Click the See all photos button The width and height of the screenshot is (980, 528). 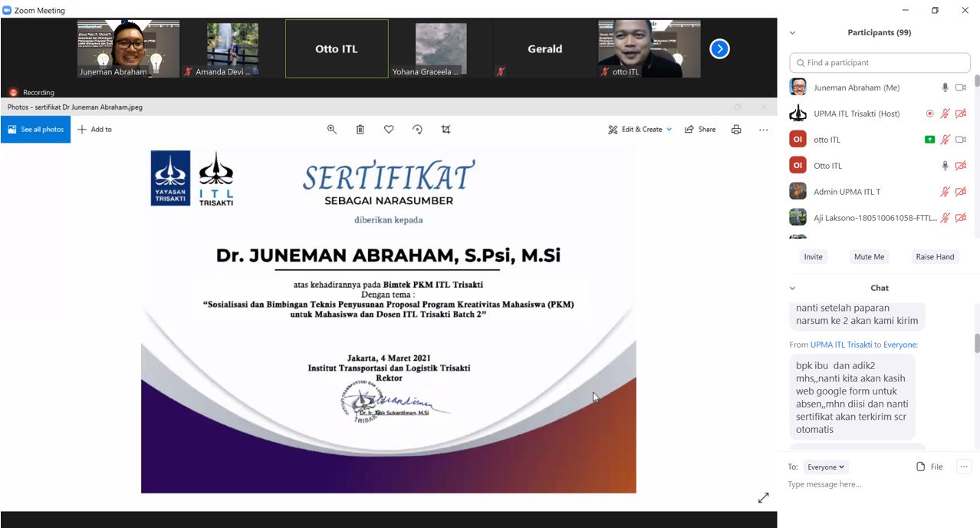click(35, 130)
